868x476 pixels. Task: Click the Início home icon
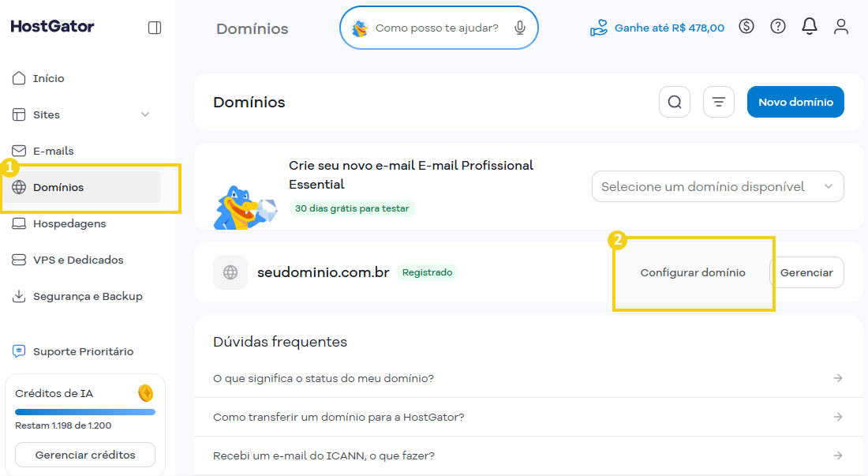coord(19,78)
